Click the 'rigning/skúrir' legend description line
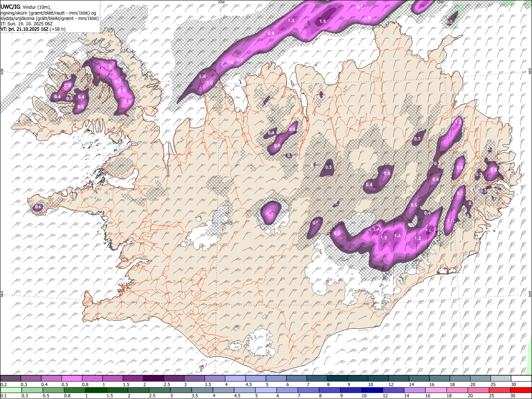The width and height of the screenshot is (532, 399). (48, 12)
